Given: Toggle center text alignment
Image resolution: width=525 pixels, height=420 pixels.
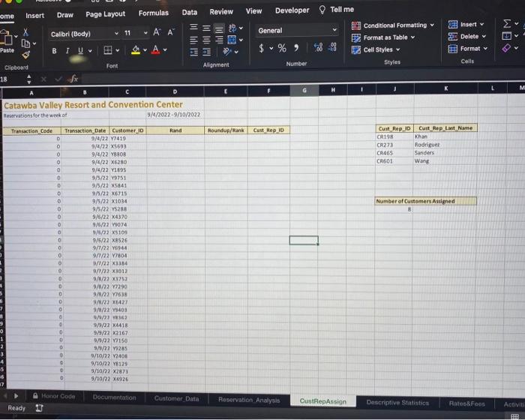Looking at the screenshot, I should (206, 40).
